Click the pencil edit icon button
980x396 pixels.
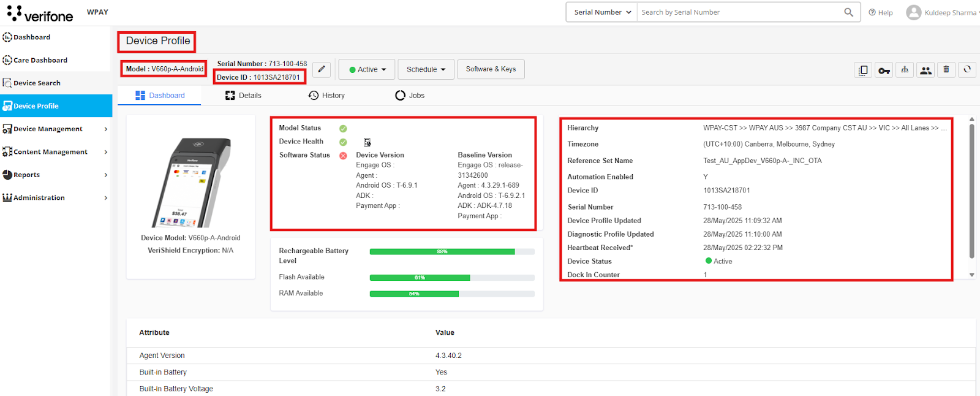[322, 69]
